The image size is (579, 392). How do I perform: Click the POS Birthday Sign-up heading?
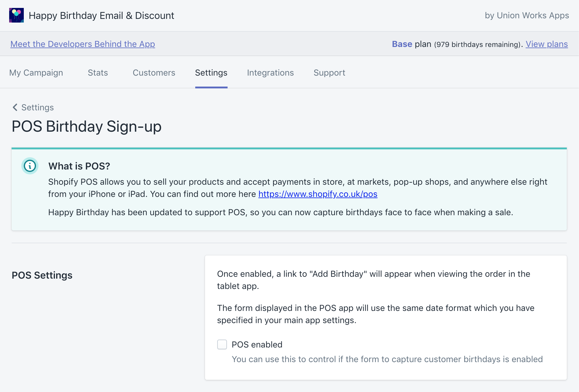86,127
